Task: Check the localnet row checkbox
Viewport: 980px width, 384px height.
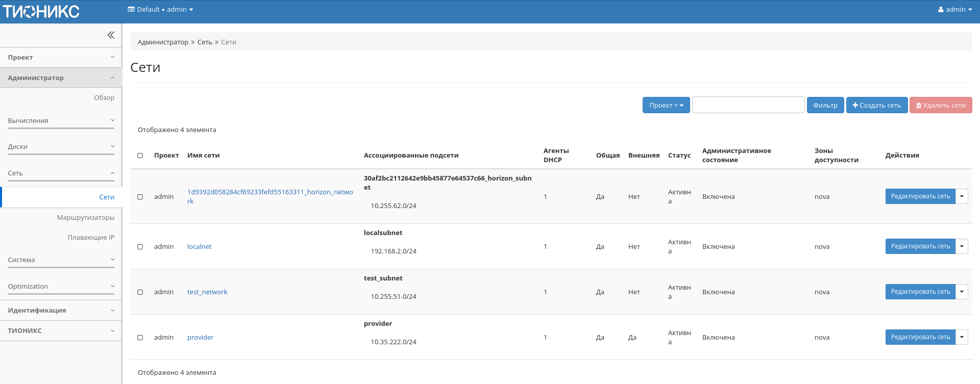Action: [x=140, y=247]
